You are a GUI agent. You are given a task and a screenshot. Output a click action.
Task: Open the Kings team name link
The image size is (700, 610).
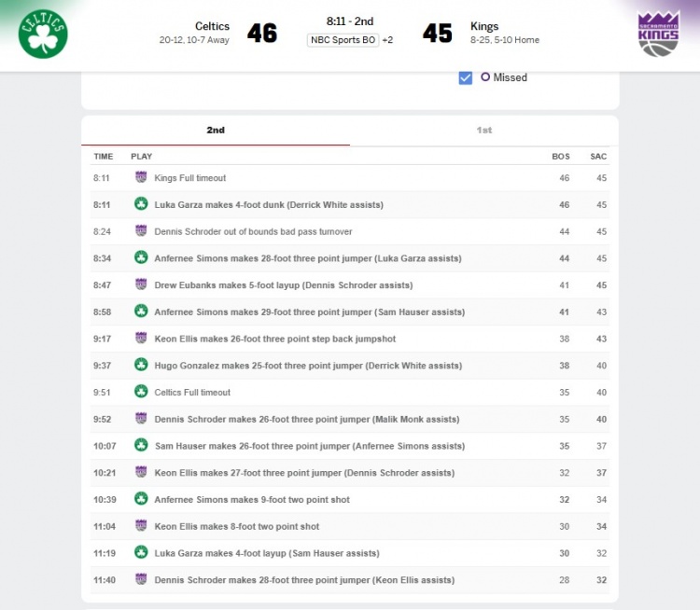(484, 26)
